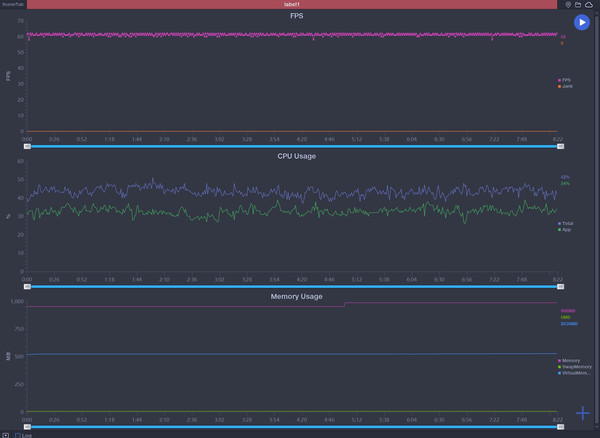Toggle the Jank series in legend
600x438 pixels.
[x=565, y=86]
